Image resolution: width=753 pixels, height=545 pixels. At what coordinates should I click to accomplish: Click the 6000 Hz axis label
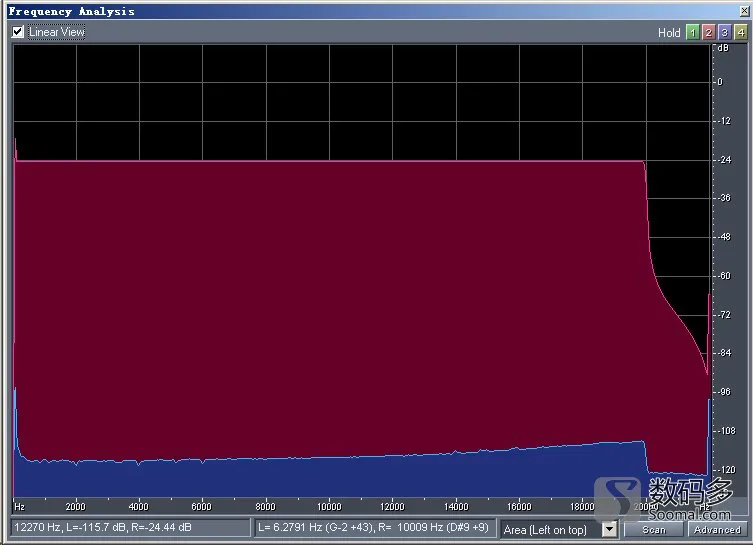pos(201,506)
